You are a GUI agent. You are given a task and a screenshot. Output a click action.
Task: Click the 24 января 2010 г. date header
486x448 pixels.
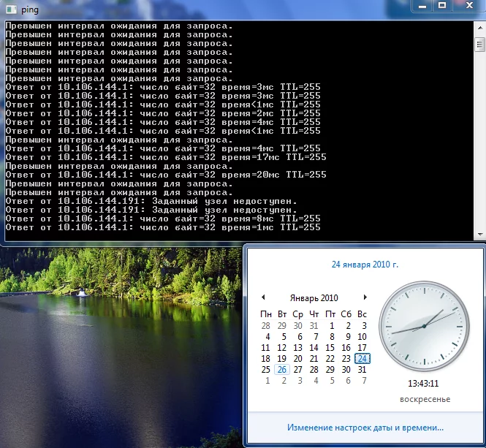[365, 265]
